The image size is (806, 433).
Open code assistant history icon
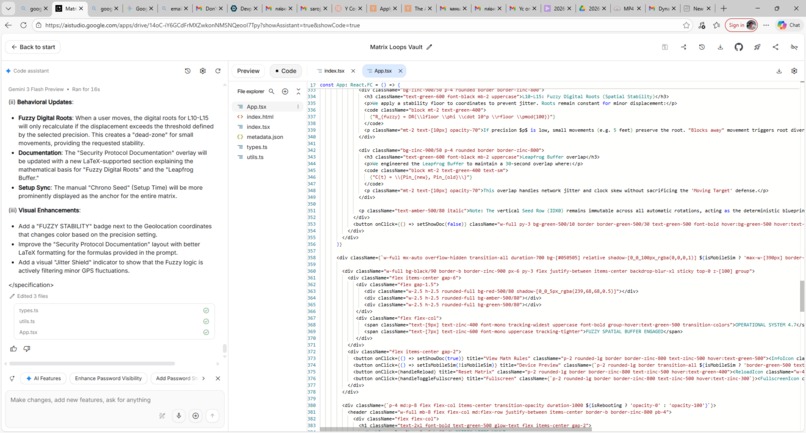coord(188,71)
